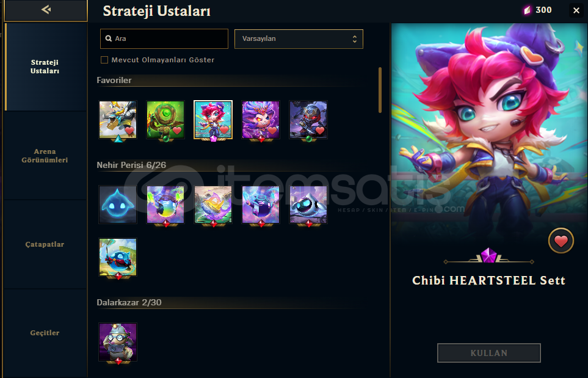
Task: Select the white dragon favorite tactician
Action: tap(118, 120)
